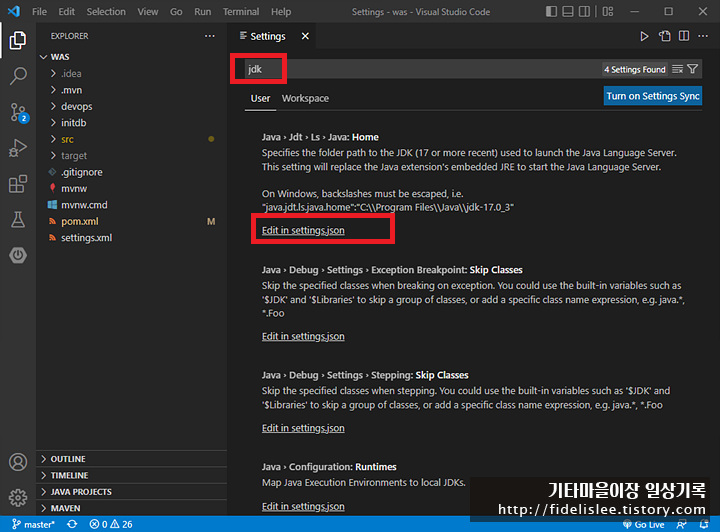
Task: Open Settings JSON file icon
Action: pos(664,36)
